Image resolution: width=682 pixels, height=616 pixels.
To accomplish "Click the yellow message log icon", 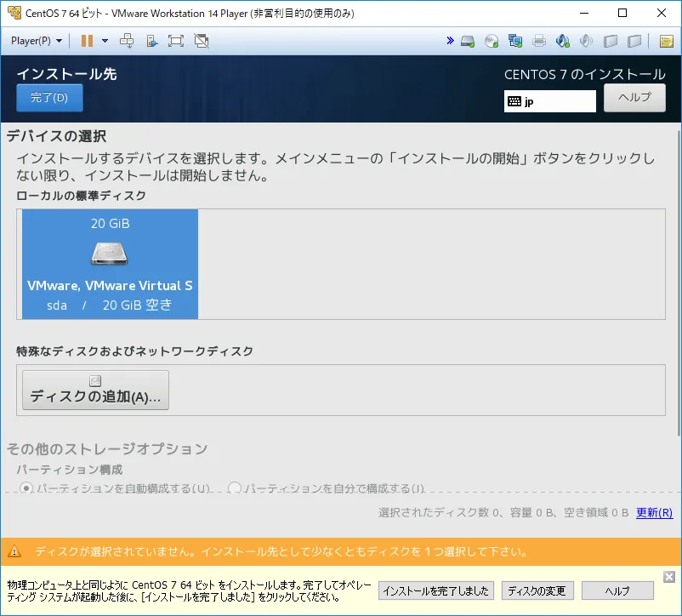I will [x=666, y=42].
